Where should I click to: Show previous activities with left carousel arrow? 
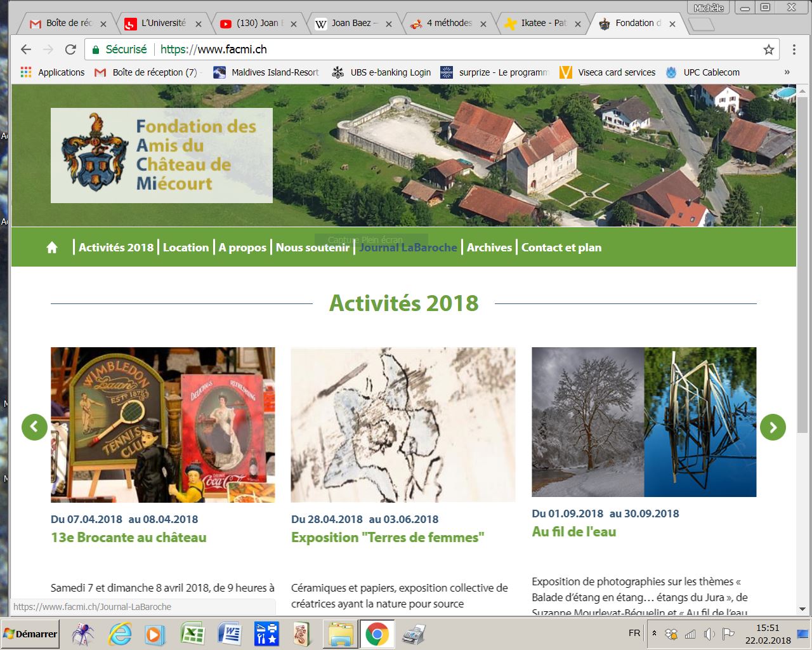click(x=34, y=427)
